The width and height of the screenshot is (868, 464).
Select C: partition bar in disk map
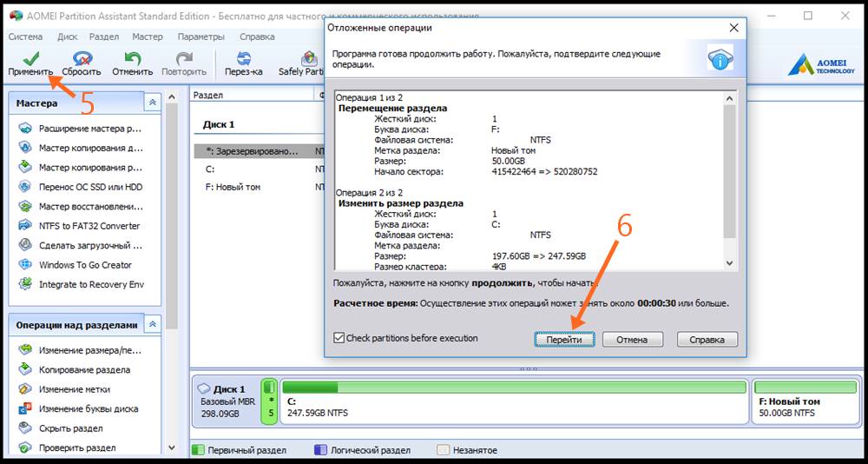(x=514, y=402)
